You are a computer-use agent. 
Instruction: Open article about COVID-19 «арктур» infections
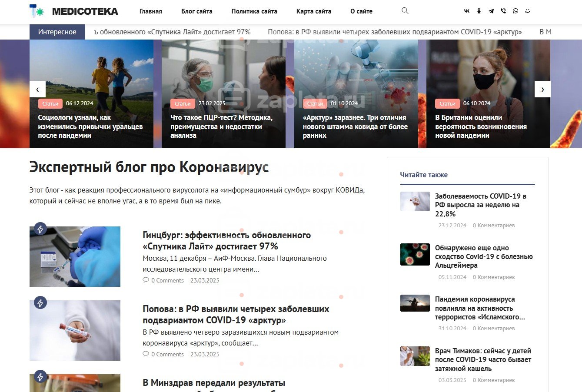(x=236, y=315)
